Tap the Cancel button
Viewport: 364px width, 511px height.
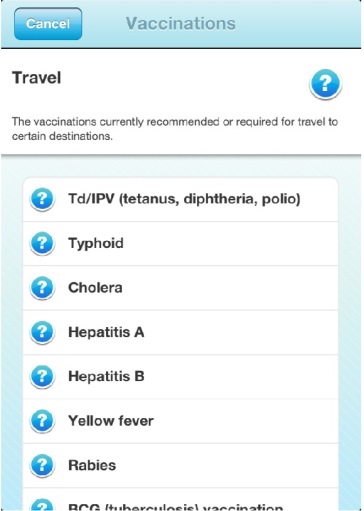48,24
